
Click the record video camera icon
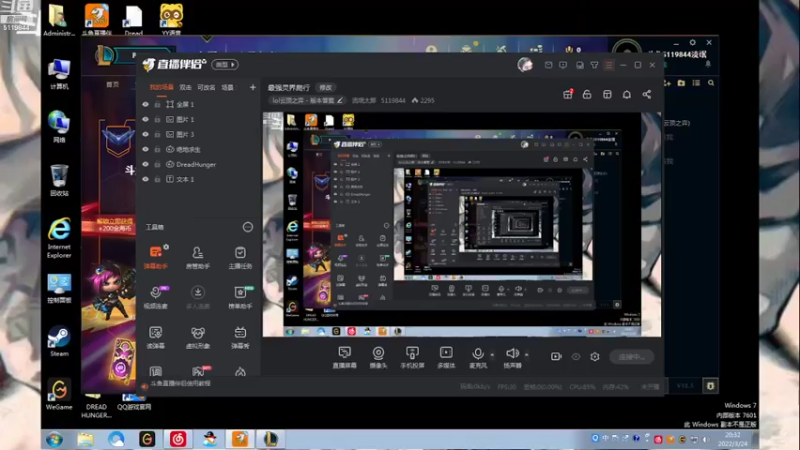point(556,357)
